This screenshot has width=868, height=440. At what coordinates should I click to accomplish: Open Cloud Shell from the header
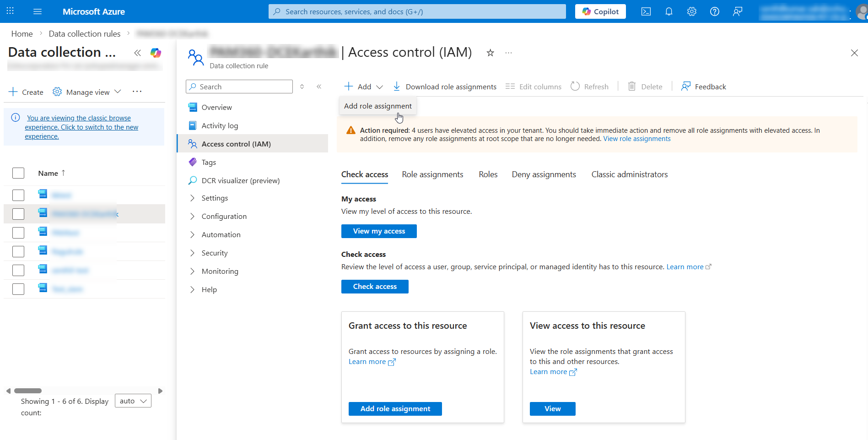point(646,11)
